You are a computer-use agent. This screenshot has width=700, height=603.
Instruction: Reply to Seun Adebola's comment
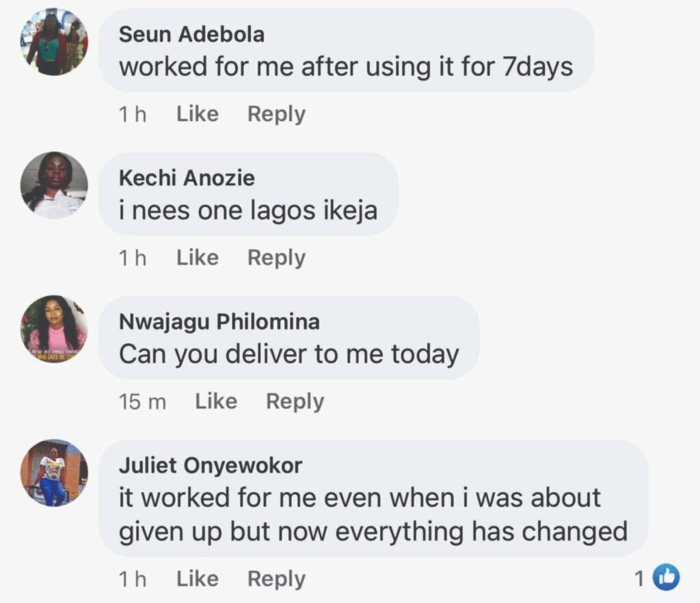[276, 114]
